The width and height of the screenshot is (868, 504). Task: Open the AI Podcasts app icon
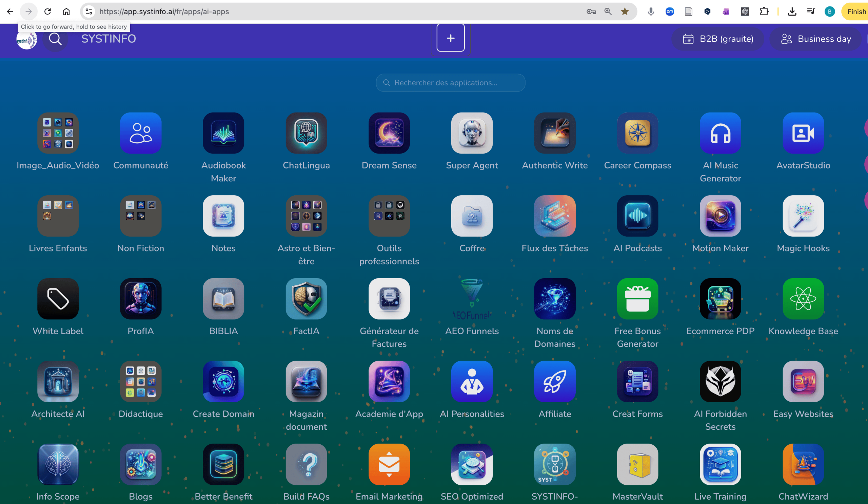[x=637, y=216]
